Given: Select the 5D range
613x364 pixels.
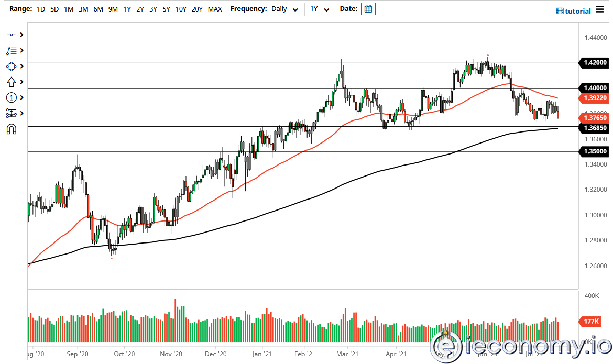Looking at the screenshot, I should (x=54, y=9).
